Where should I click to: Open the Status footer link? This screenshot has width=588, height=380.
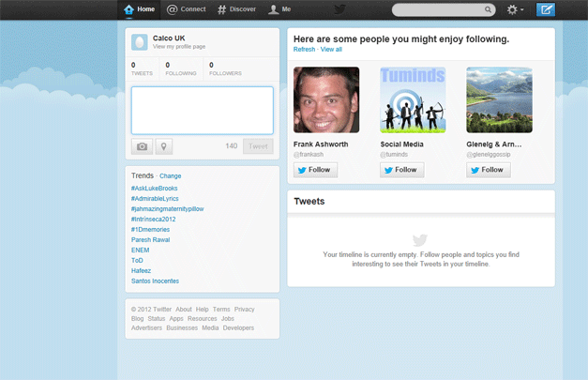point(157,319)
